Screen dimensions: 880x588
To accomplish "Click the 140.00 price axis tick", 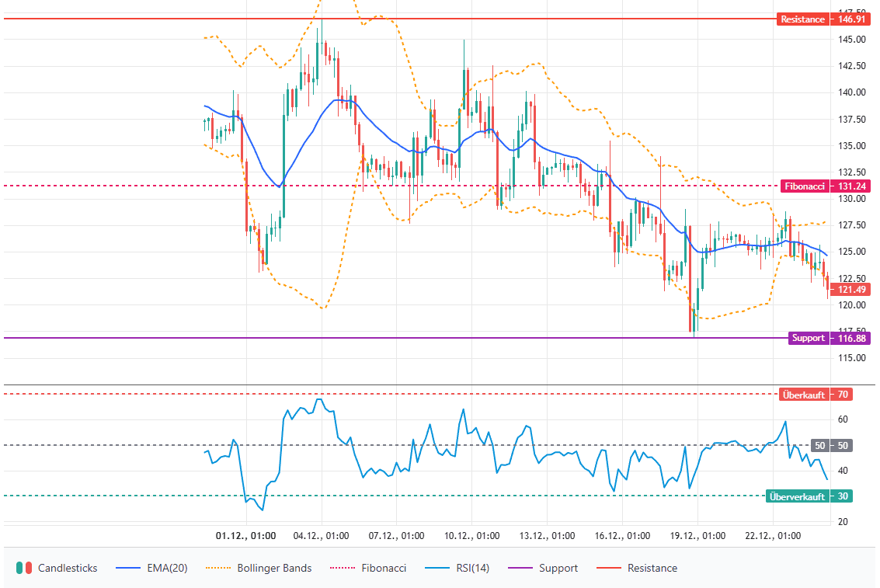I will [x=850, y=92].
